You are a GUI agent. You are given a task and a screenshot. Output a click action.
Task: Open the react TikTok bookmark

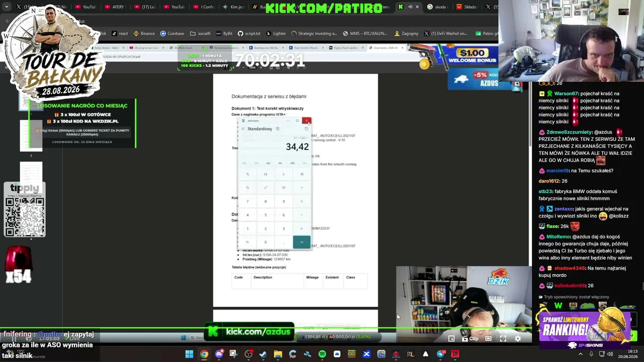[120, 34]
